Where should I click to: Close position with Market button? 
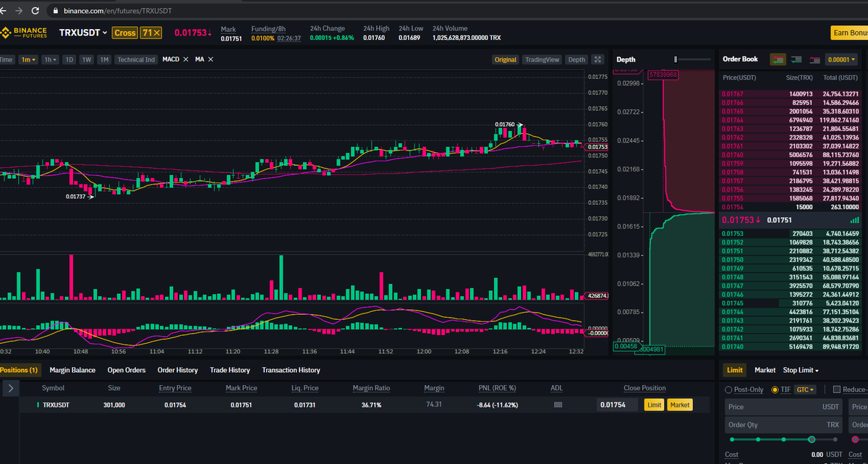(x=680, y=405)
